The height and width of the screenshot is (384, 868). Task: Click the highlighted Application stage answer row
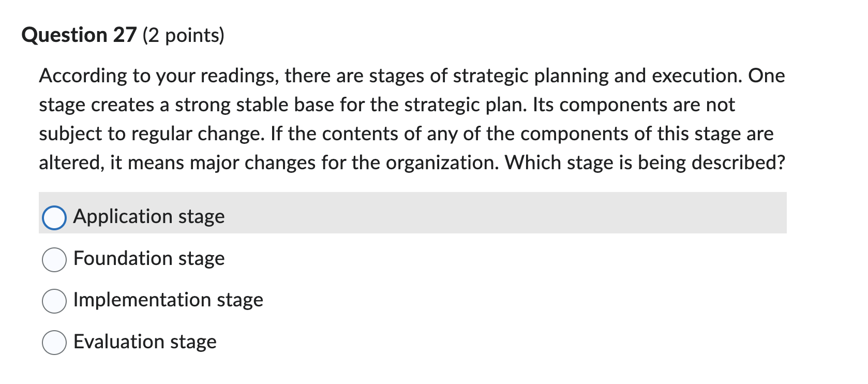[414, 215]
